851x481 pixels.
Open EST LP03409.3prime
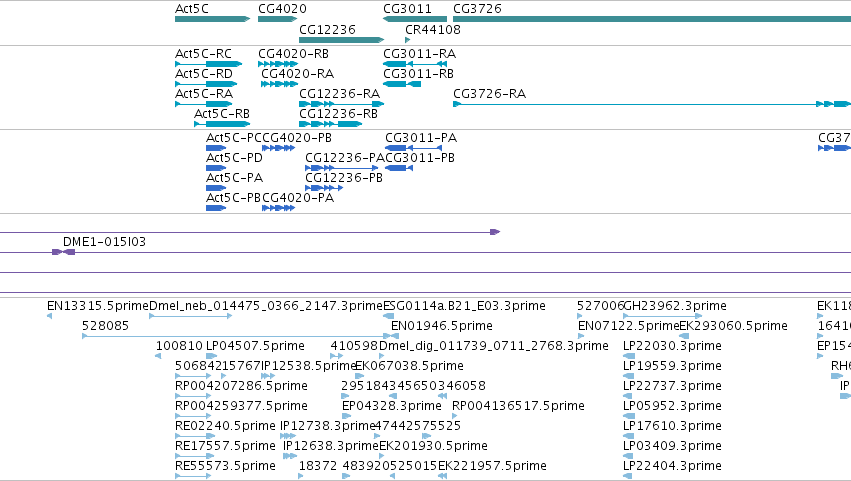coord(672,447)
